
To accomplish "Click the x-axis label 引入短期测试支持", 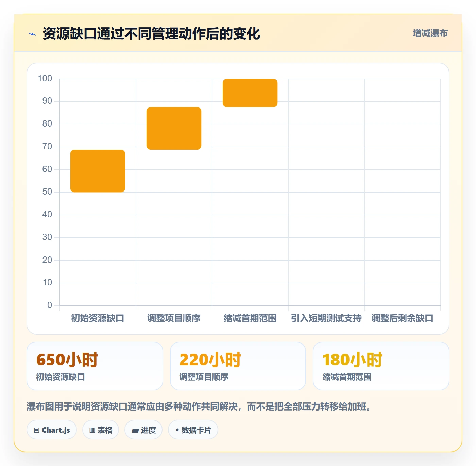I will [x=326, y=318].
